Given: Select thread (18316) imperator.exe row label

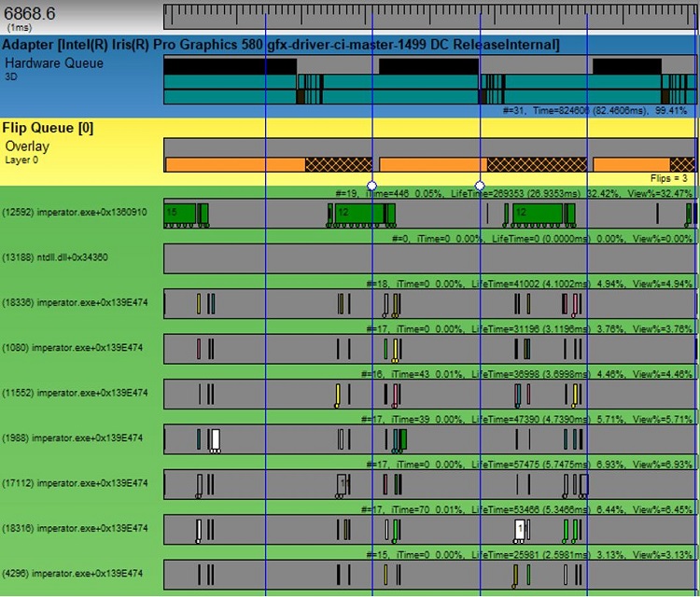Looking at the screenshot, I should 76,529.
